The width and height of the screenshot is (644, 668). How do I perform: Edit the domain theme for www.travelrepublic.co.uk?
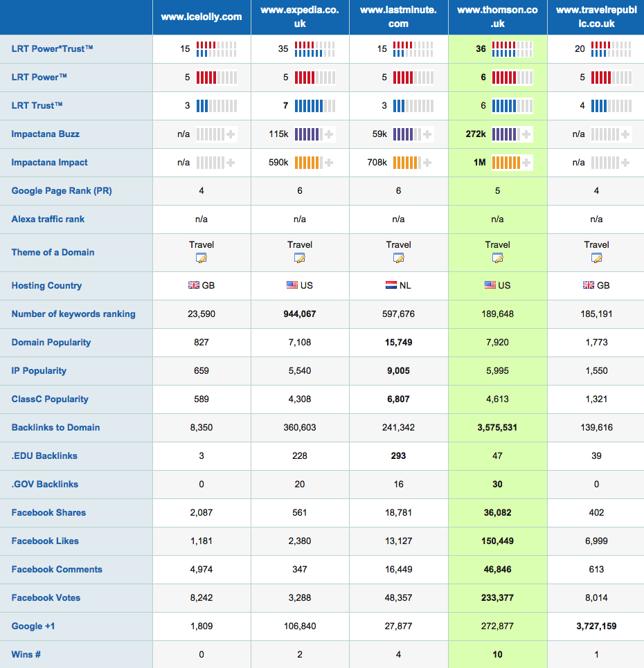[596, 258]
